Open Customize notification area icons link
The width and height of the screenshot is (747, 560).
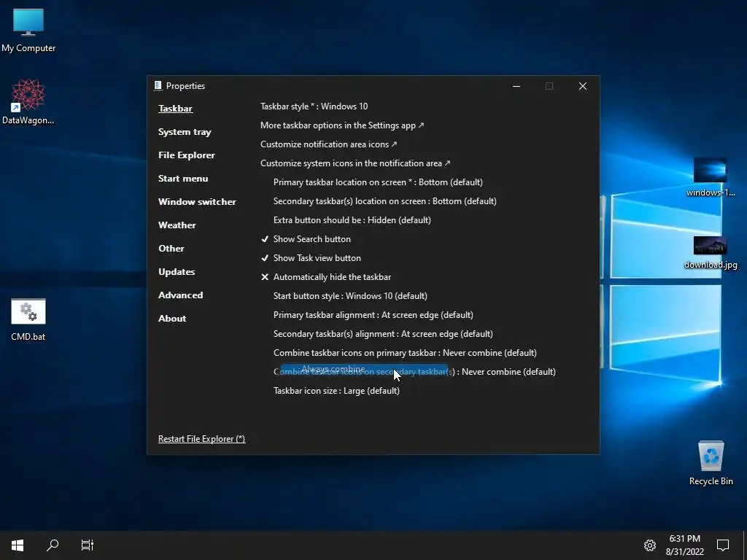click(329, 144)
